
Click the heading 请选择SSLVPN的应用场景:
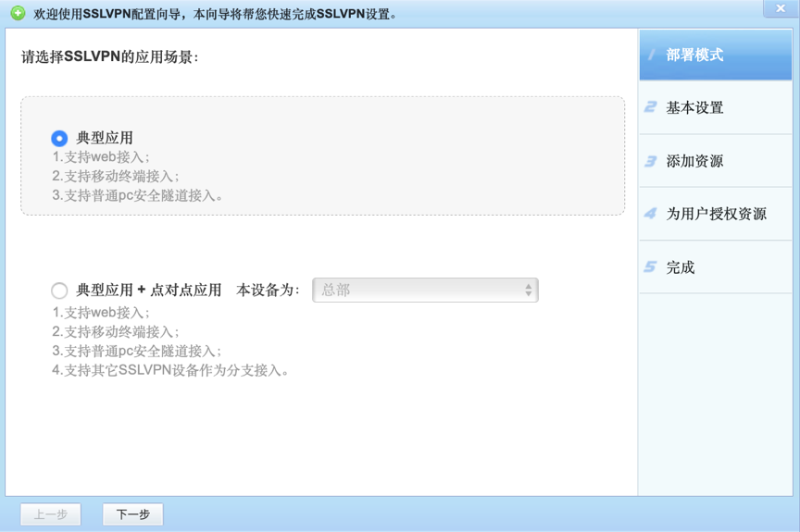point(109,56)
